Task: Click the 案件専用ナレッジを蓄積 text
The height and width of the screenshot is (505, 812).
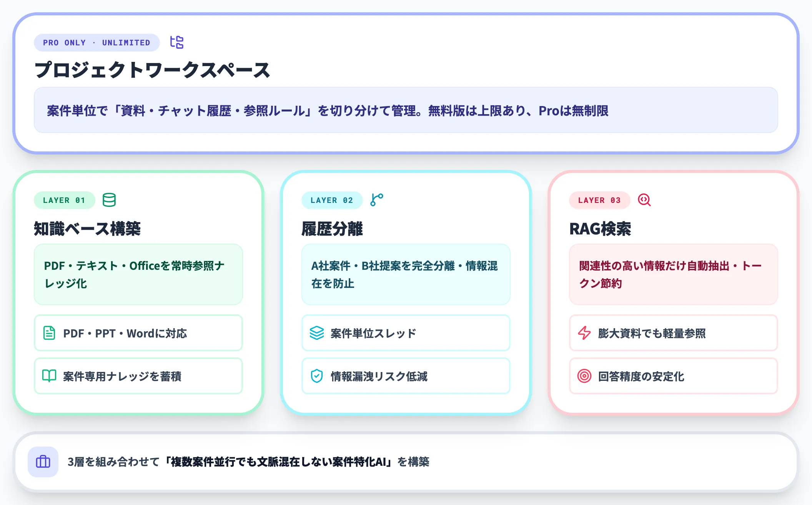Action: tap(122, 376)
